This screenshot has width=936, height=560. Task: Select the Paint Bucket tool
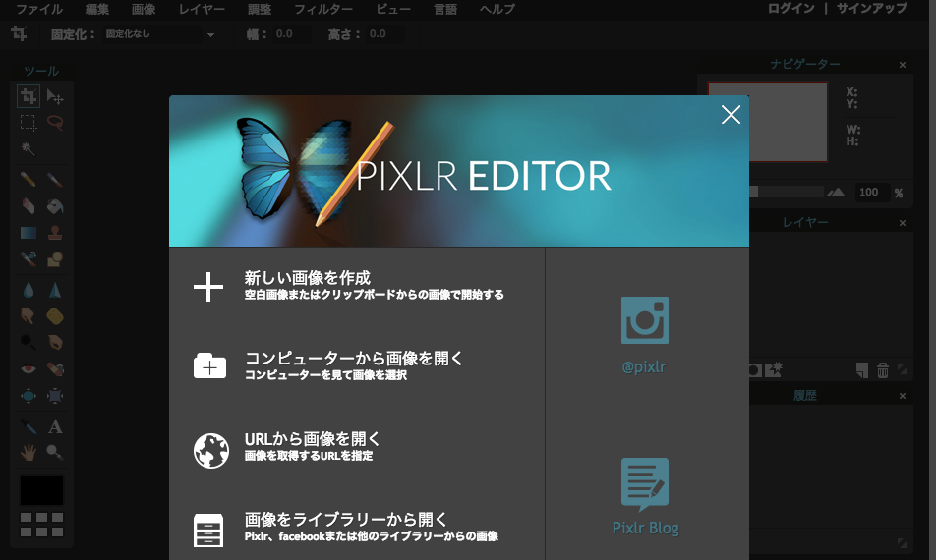[55, 205]
